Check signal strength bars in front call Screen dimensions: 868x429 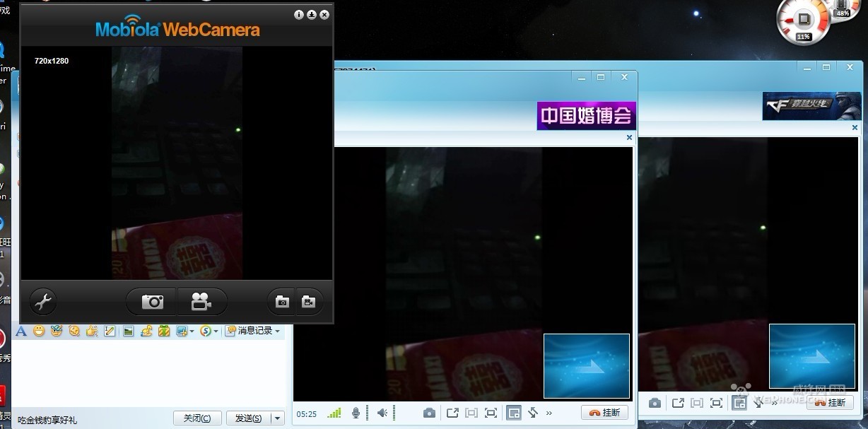click(334, 413)
